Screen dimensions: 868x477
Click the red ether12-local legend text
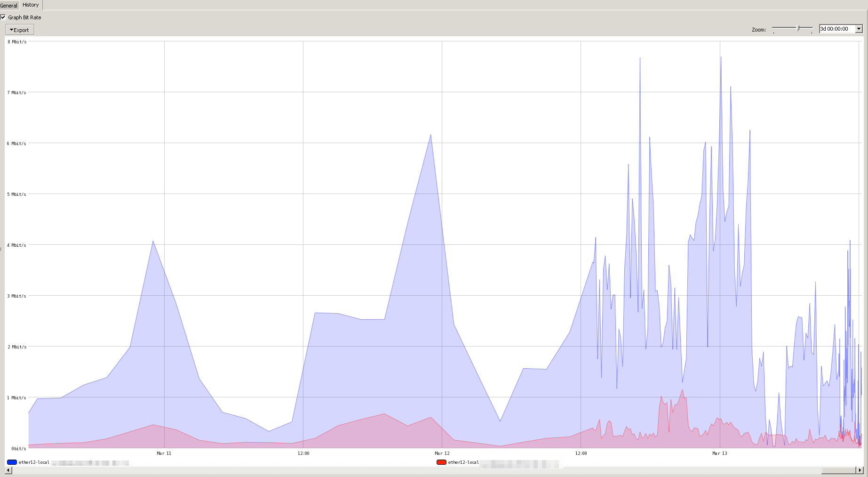[x=463, y=462]
